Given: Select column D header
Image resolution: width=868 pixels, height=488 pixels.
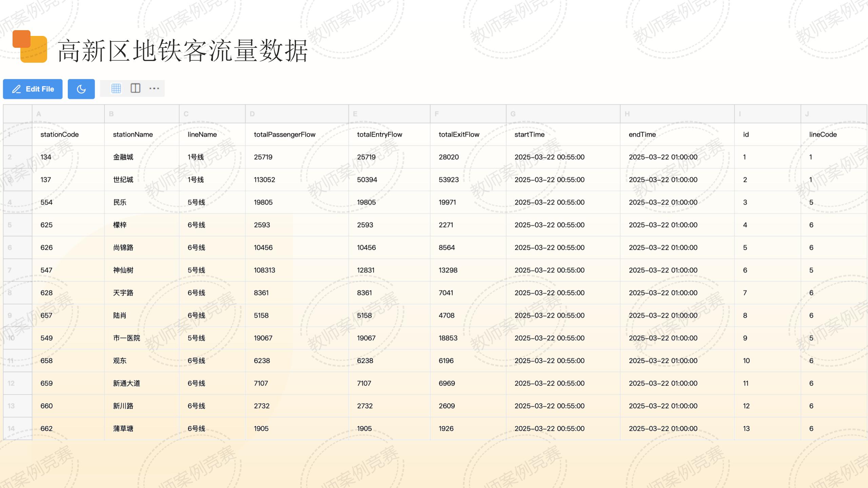Looking at the screenshot, I should coord(297,114).
